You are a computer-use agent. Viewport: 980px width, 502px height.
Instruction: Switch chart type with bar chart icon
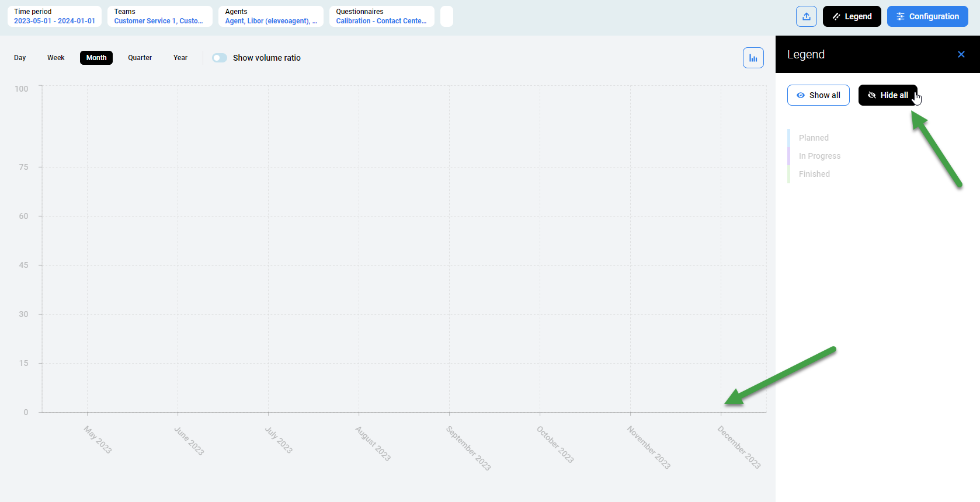tap(753, 58)
